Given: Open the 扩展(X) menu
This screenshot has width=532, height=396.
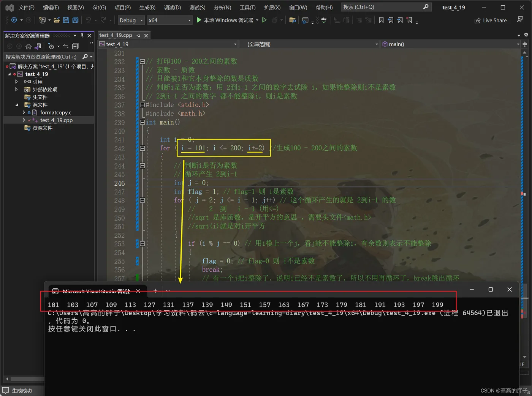Looking at the screenshot, I should click(x=272, y=7).
